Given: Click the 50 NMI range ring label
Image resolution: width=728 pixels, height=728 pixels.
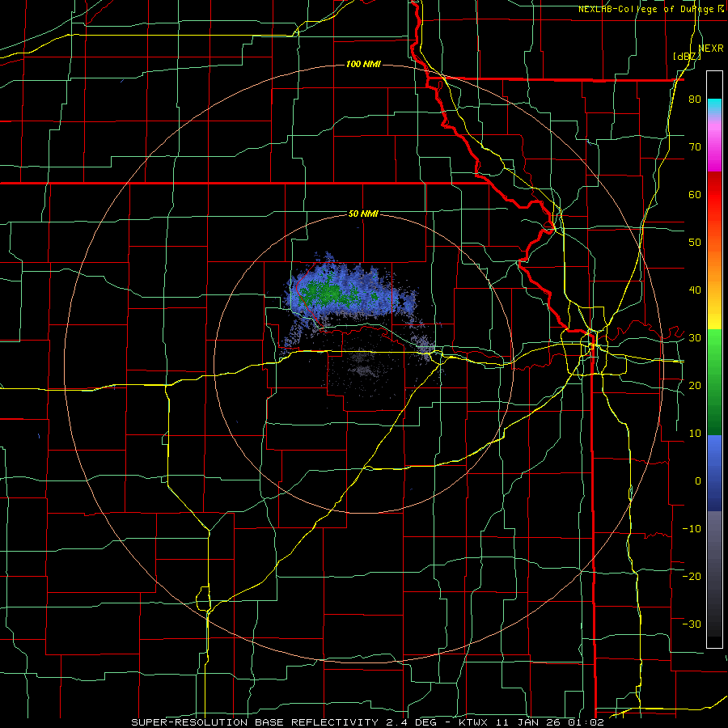Looking at the screenshot, I should 363,214.
